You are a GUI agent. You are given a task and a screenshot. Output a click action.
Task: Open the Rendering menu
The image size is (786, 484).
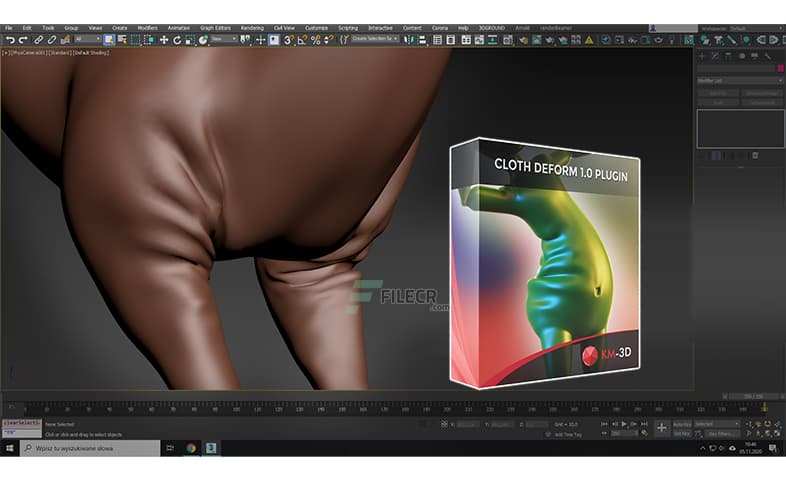(252, 28)
